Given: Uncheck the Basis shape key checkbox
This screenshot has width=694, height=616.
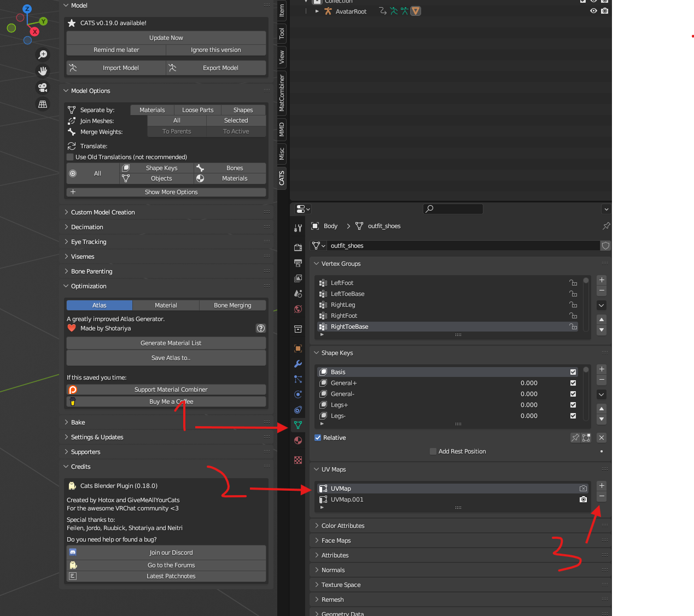Looking at the screenshot, I should click(x=573, y=372).
